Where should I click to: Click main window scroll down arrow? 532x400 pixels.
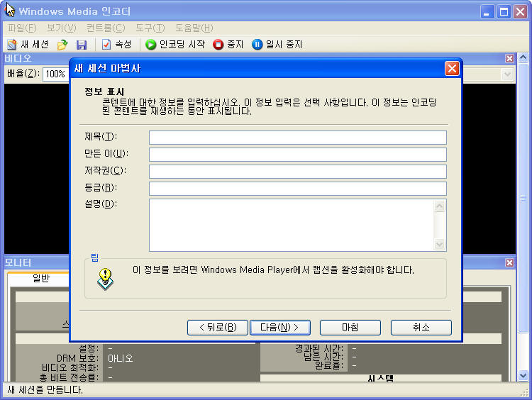[523, 375]
